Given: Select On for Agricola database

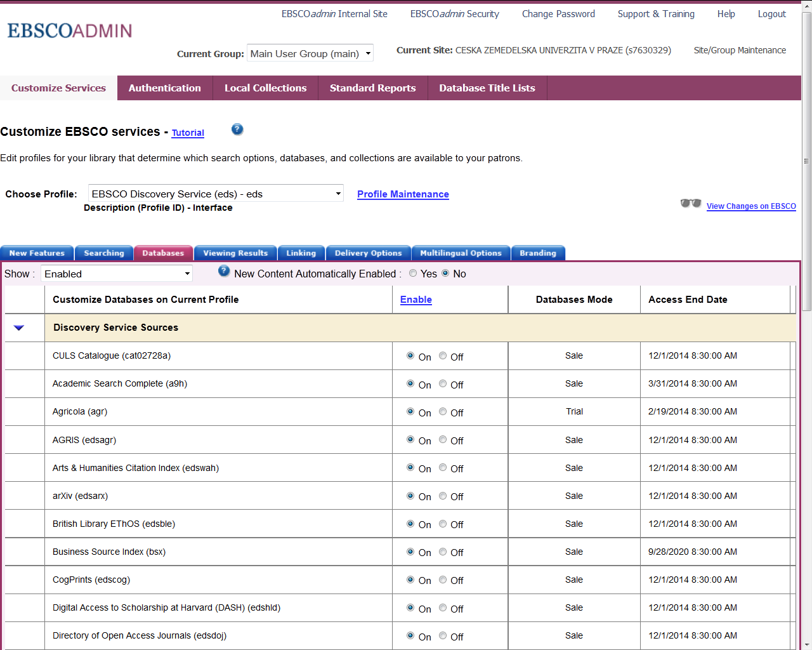Looking at the screenshot, I should point(410,411).
